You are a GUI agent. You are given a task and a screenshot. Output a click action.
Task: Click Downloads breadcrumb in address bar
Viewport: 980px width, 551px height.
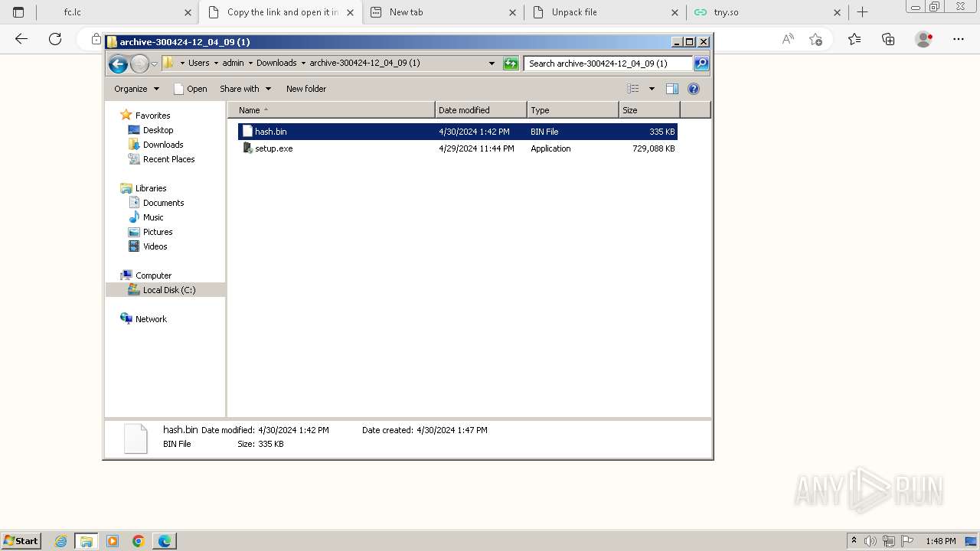point(276,64)
